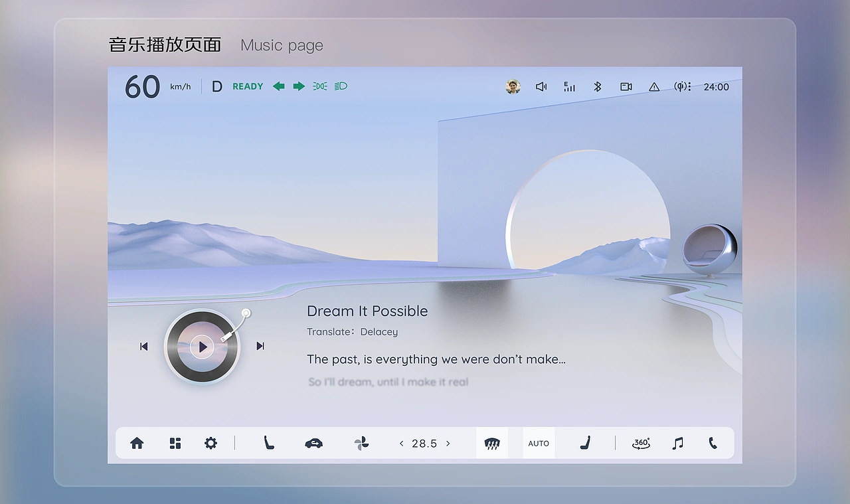Play the song Dream It Possible
Image resolution: width=850 pixels, height=504 pixels.
pyautogui.click(x=202, y=346)
